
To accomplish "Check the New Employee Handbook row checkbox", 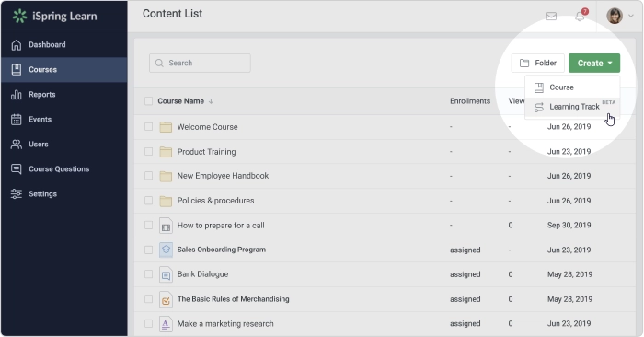I will (x=148, y=176).
